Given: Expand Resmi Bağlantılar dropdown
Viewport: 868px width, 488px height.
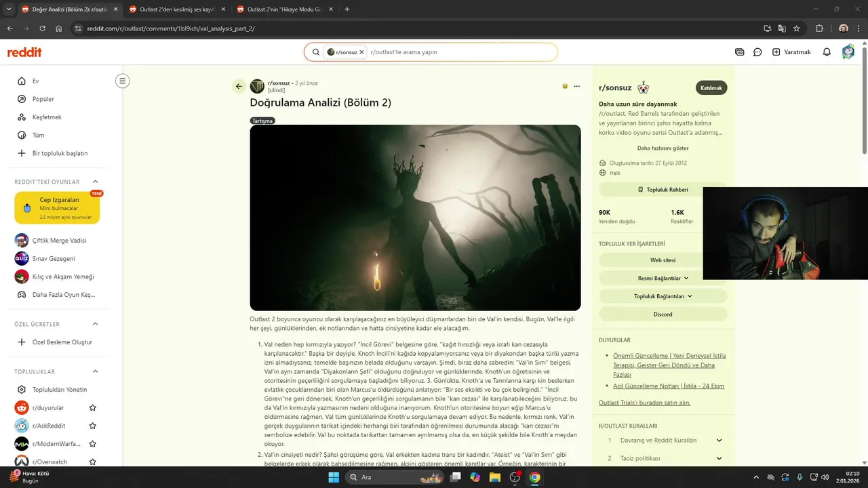Looking at the screenshot, I should pyautogui.click(x=663, y=278).
